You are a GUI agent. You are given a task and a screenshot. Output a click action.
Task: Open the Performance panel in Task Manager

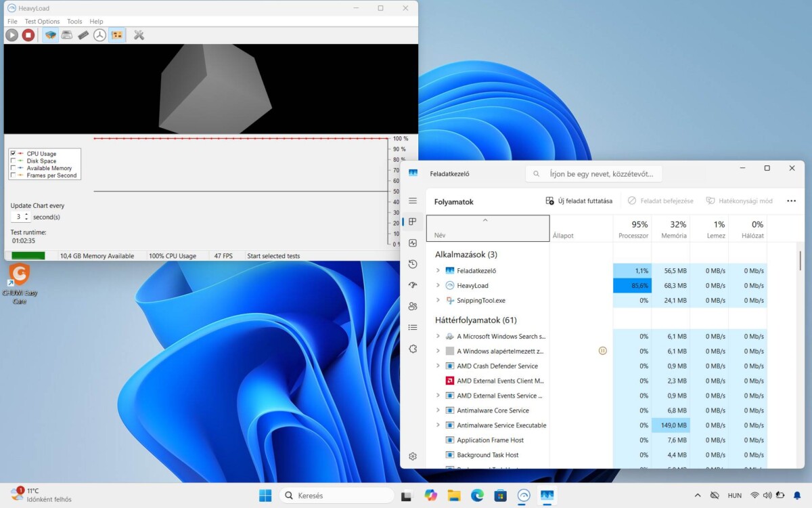[x=412, y=242]
